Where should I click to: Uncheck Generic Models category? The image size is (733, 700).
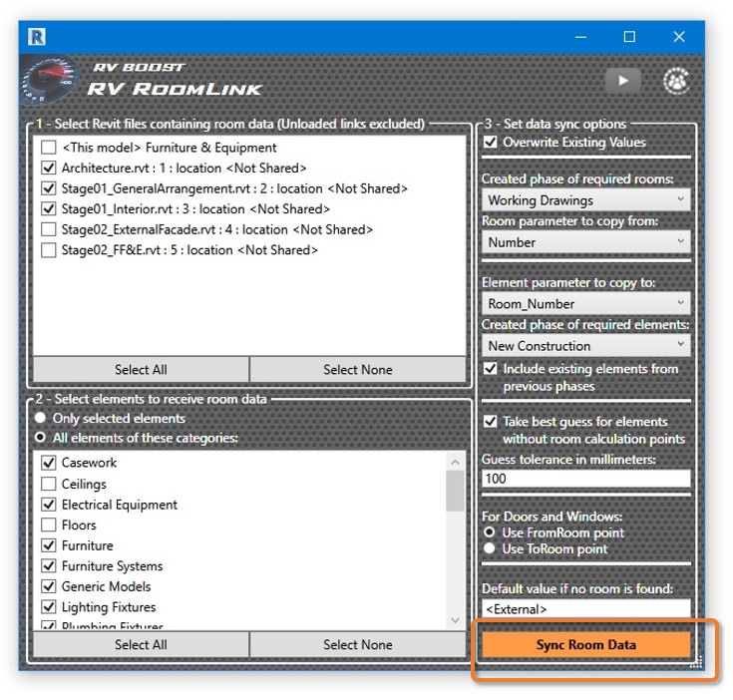pos(49,586)
